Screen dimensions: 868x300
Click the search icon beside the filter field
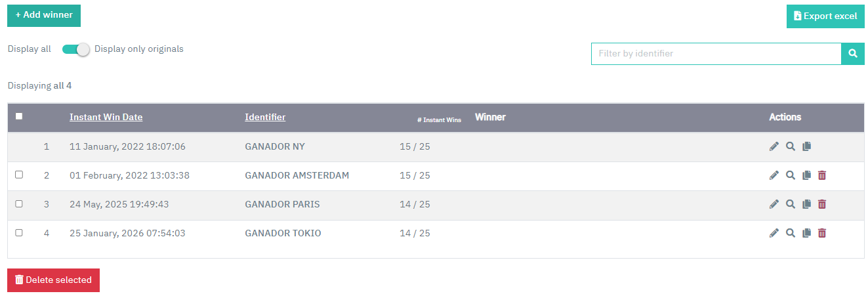click(853, 54)
